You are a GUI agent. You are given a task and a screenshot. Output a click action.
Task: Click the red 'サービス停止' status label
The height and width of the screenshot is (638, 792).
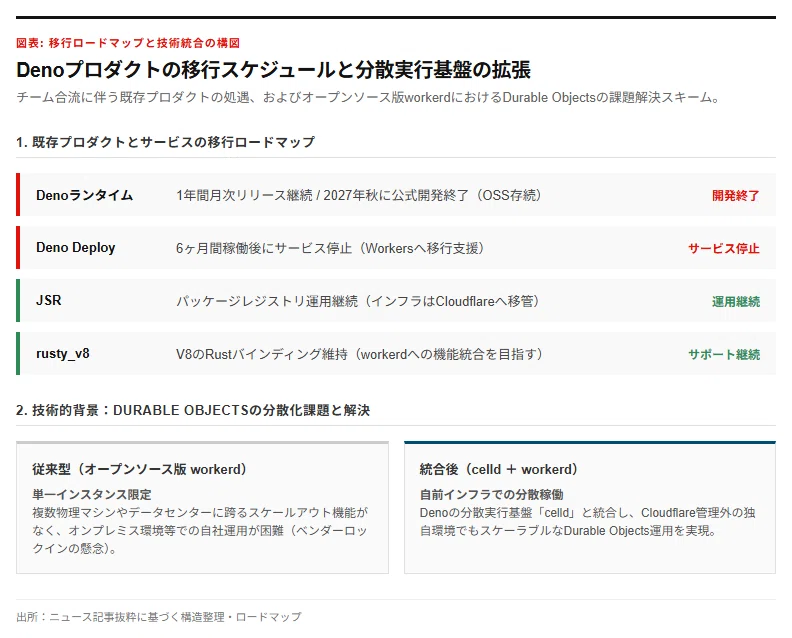pos(723,249)
